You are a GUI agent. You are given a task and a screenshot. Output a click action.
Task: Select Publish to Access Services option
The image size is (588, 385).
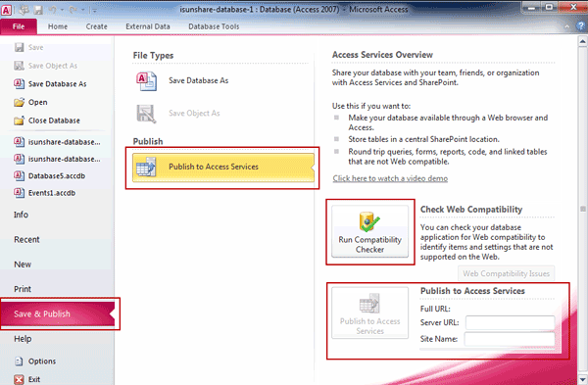pos(223,168)
